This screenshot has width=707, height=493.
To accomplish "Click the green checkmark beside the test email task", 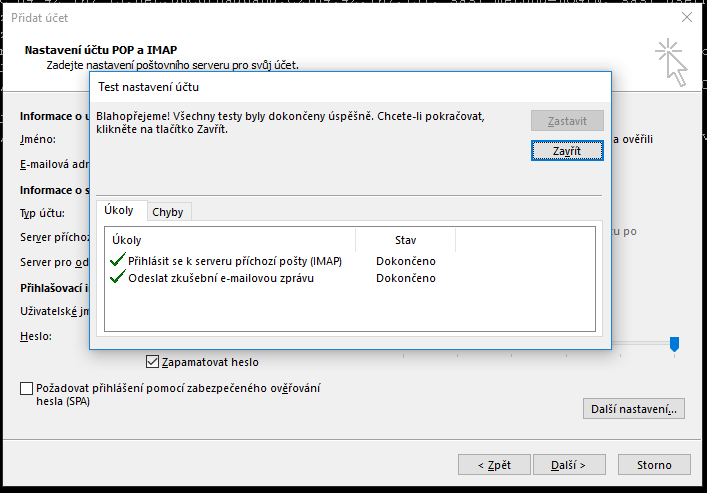I will (119, 277).
